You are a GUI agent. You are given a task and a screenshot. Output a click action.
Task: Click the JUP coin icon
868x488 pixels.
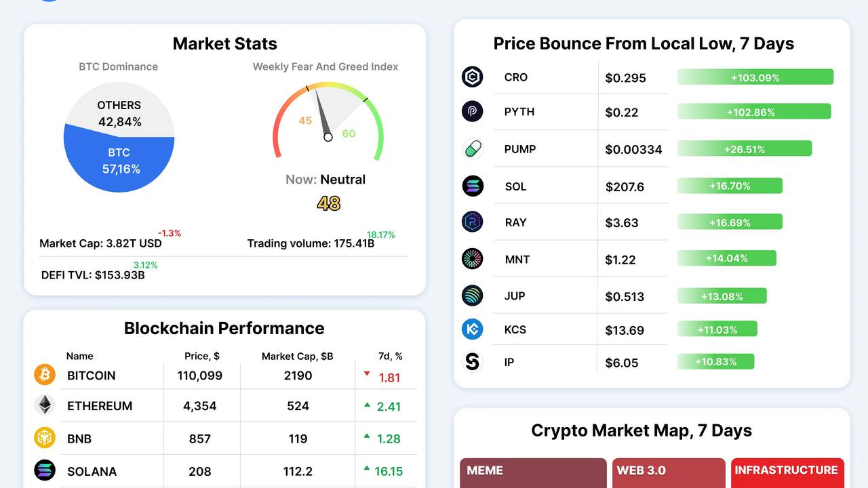click(473, 296)
